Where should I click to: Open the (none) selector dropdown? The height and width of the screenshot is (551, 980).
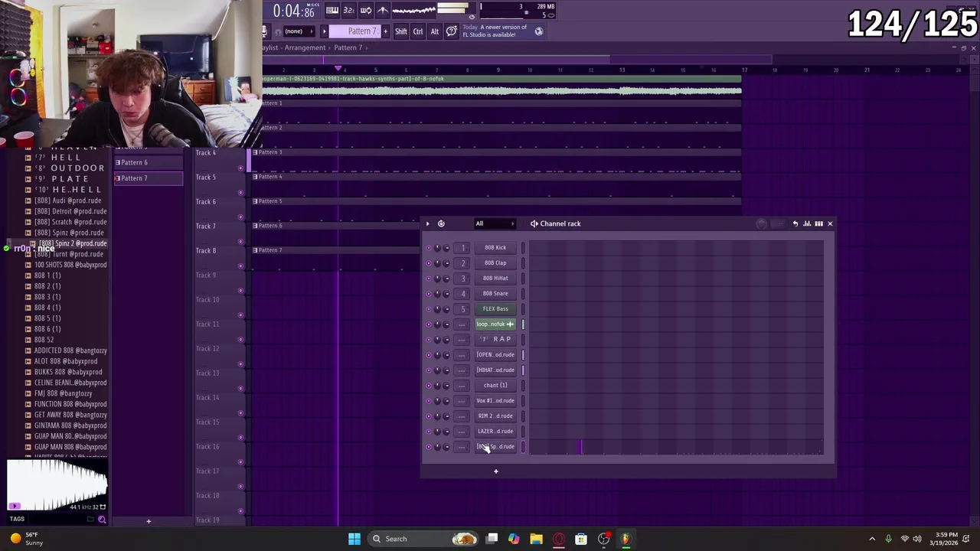pyautogui.click(x=299, y=31)
